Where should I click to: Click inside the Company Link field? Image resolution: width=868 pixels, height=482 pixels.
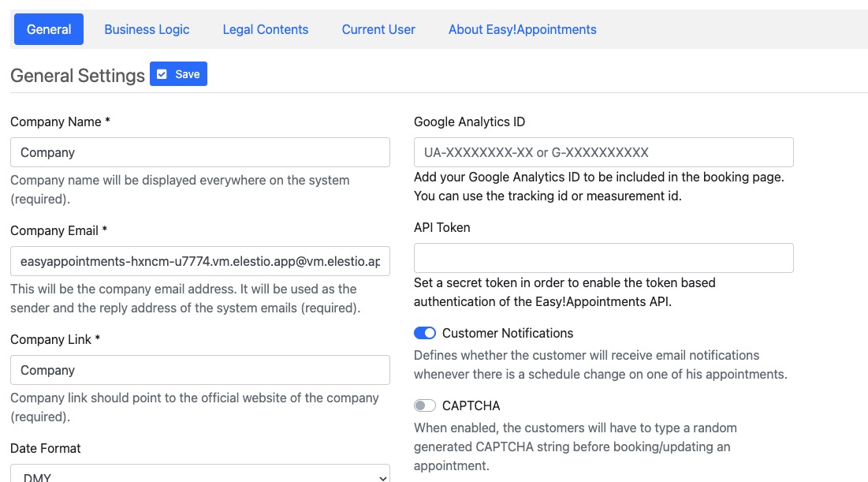(200, 370)
